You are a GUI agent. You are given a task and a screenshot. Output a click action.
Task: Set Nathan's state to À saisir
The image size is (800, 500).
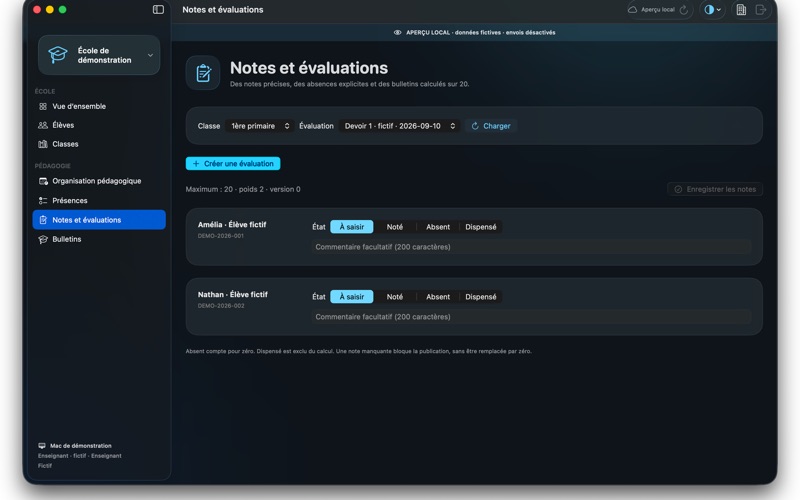point(352,297)
